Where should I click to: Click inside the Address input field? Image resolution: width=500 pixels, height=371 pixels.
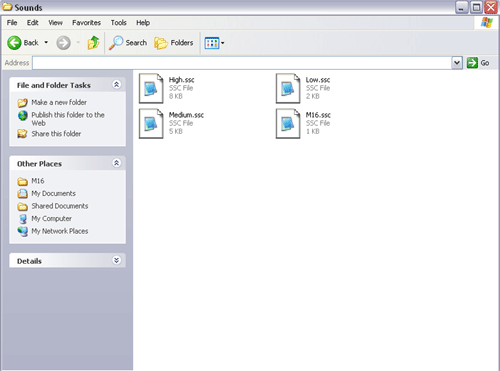point(242,63)
